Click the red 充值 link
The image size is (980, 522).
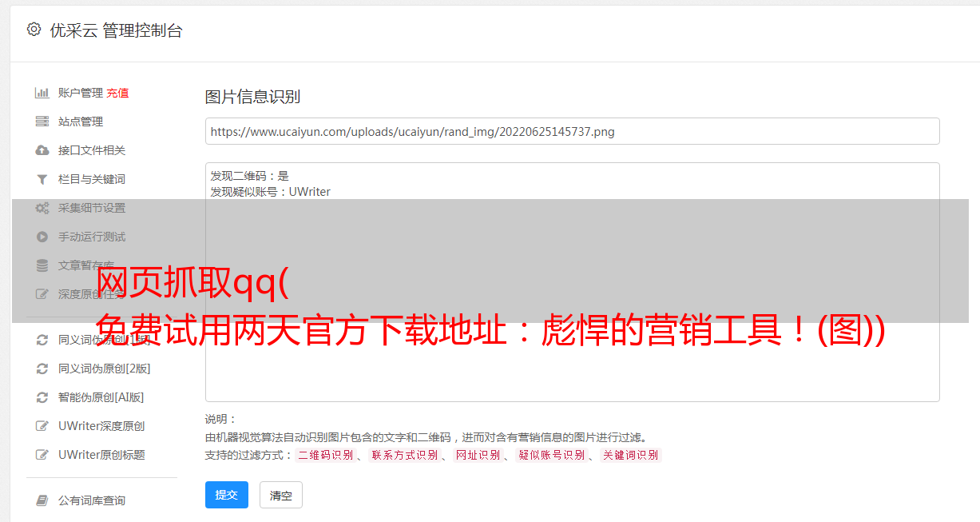point(117,93)
